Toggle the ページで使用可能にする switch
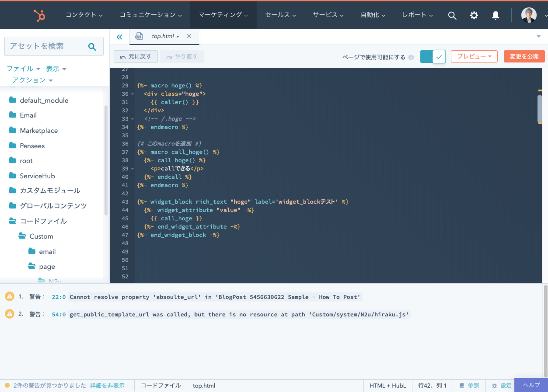The image size is (548, 392). 433,56
